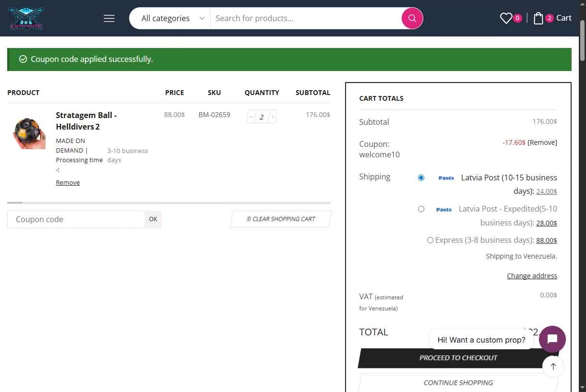The image size is (586, 392).
Task: Click the 88.00$ product price
Action: point(174,115)
